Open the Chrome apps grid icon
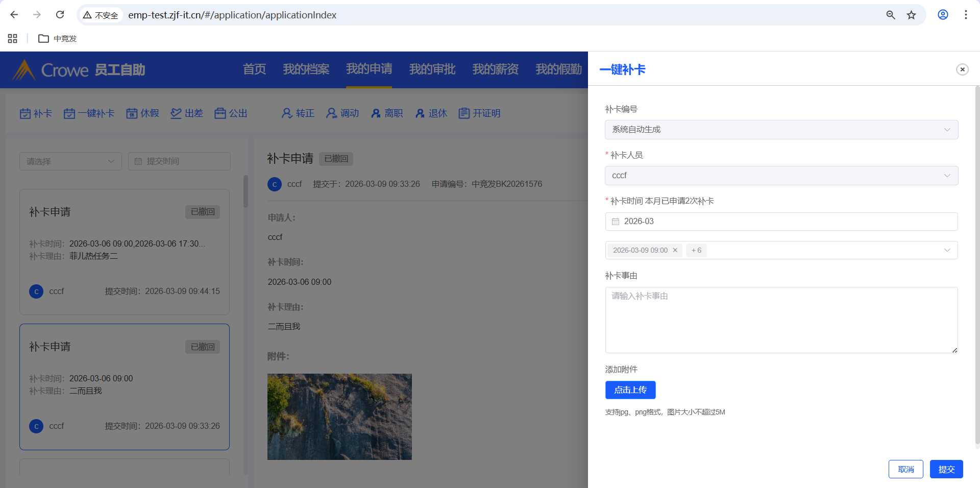 (13, 38)
